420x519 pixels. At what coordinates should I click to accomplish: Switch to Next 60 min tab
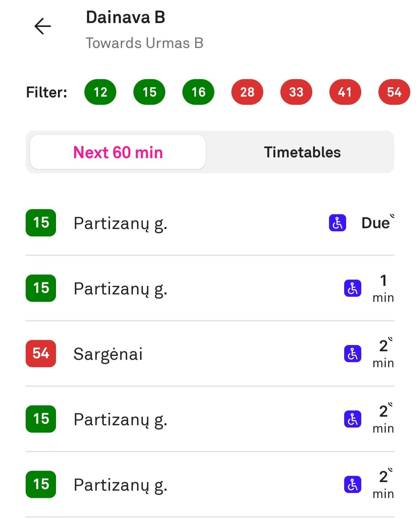pyautogui.click(x=118, y=152)
